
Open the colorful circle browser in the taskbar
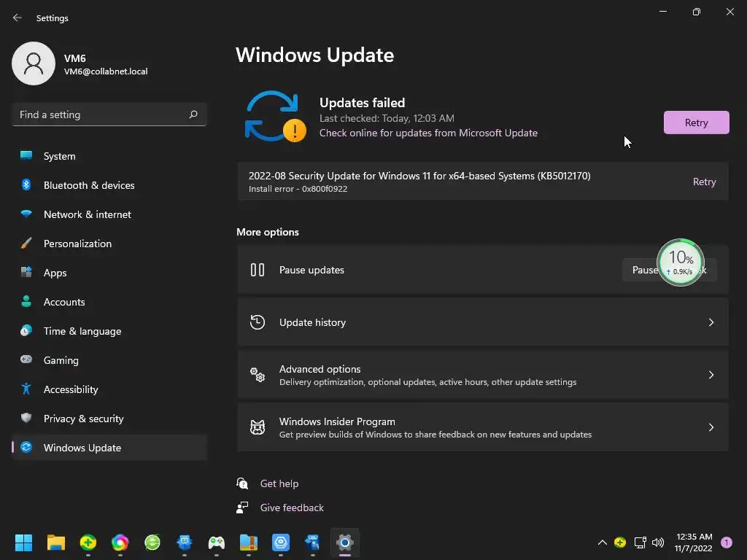coord(120,542)
